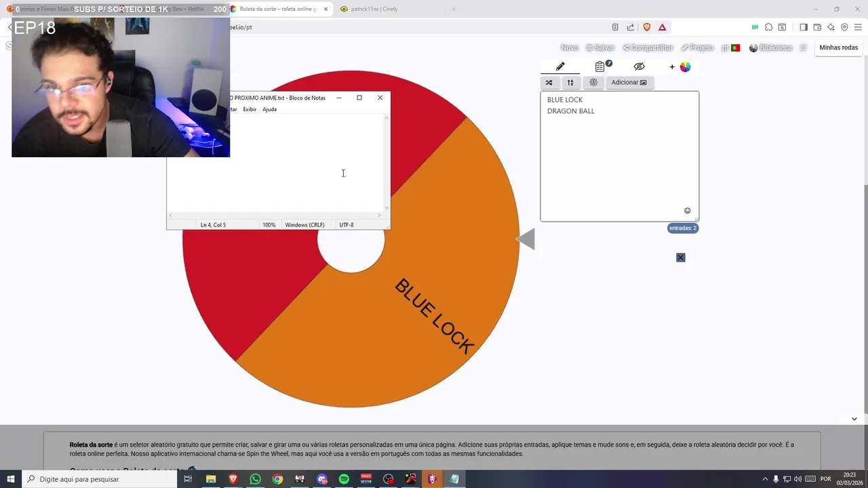Click Ln 4, Col 5 status in Notepad

coord(213,225)
